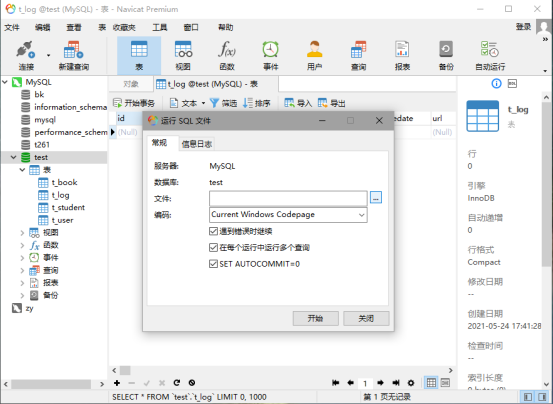The image size is (553, 404).
Task: Select the Automation (自动运行) toolbar icon
Action: coord(490,56)
